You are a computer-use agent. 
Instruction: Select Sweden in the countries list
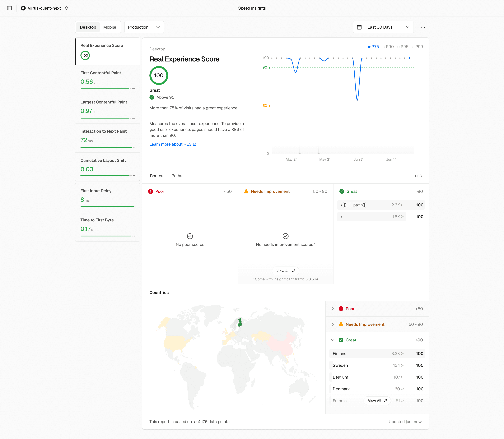point(377,365)
